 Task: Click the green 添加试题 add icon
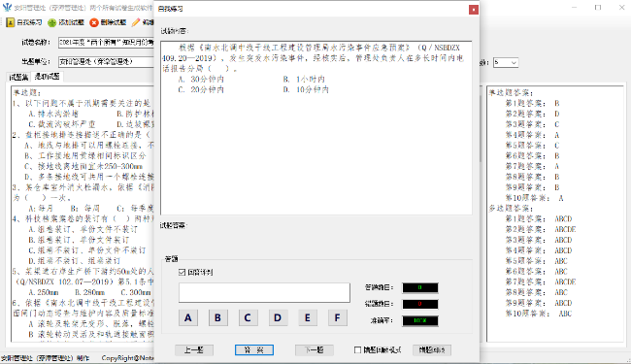click(51, 22)
